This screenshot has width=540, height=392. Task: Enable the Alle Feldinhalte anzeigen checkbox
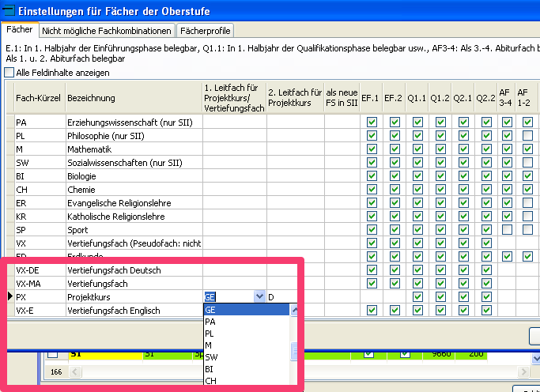9,73
